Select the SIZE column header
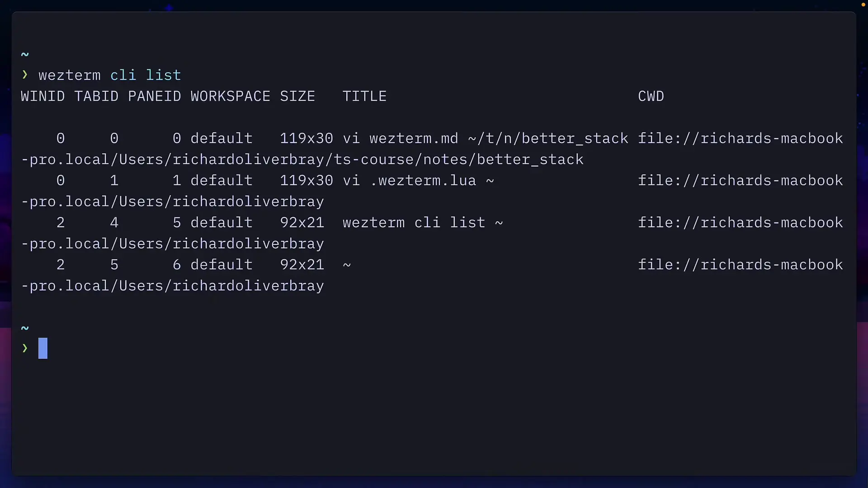 [297, 96]
